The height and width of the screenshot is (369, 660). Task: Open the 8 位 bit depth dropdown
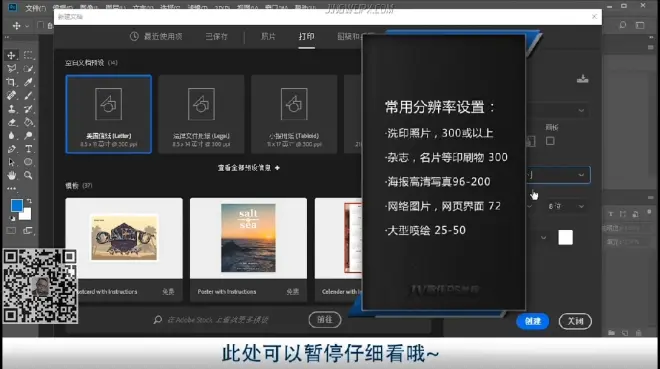566,206
